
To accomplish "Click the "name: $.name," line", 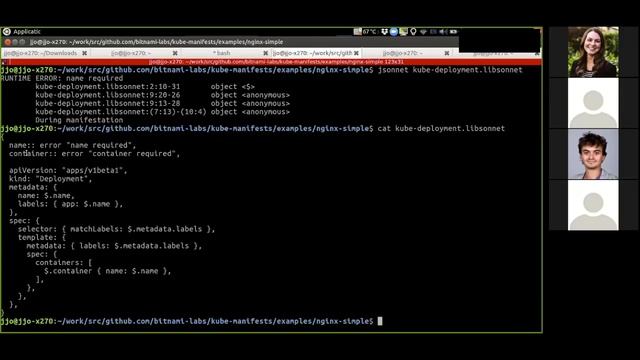I will pos(46,196).
